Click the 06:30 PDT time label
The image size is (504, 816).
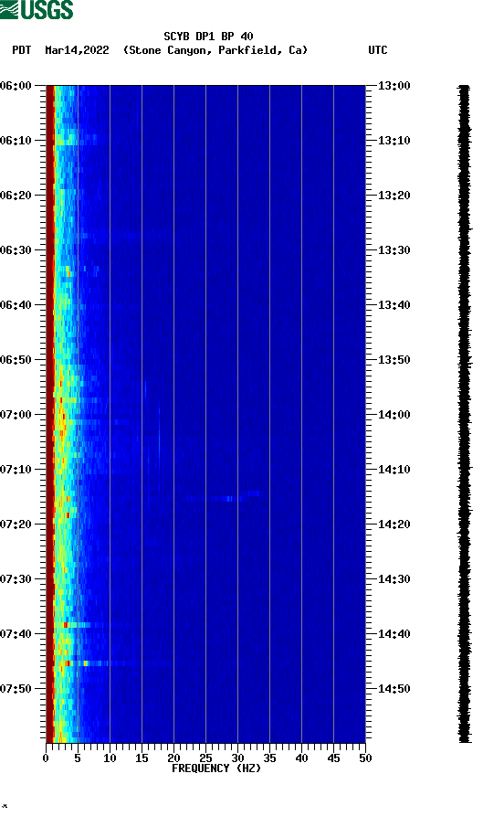[x=16, y=249]
